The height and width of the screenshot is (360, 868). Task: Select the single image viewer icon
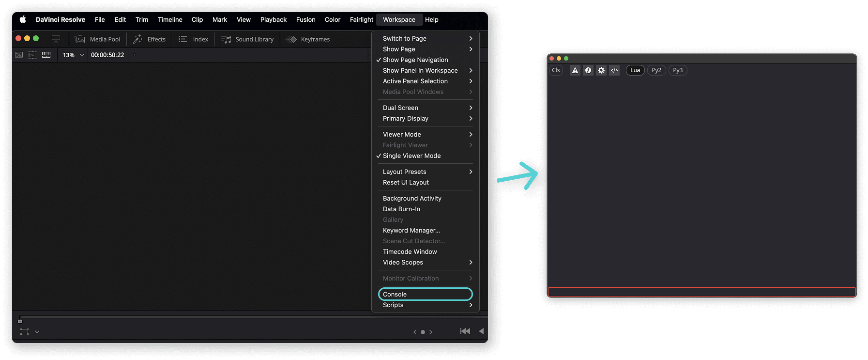[19, 55]
